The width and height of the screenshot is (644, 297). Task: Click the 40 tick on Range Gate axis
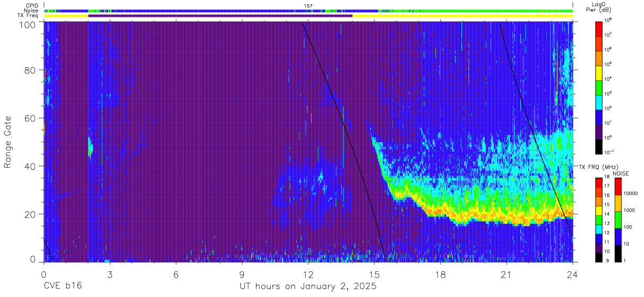tap(30, 166)
